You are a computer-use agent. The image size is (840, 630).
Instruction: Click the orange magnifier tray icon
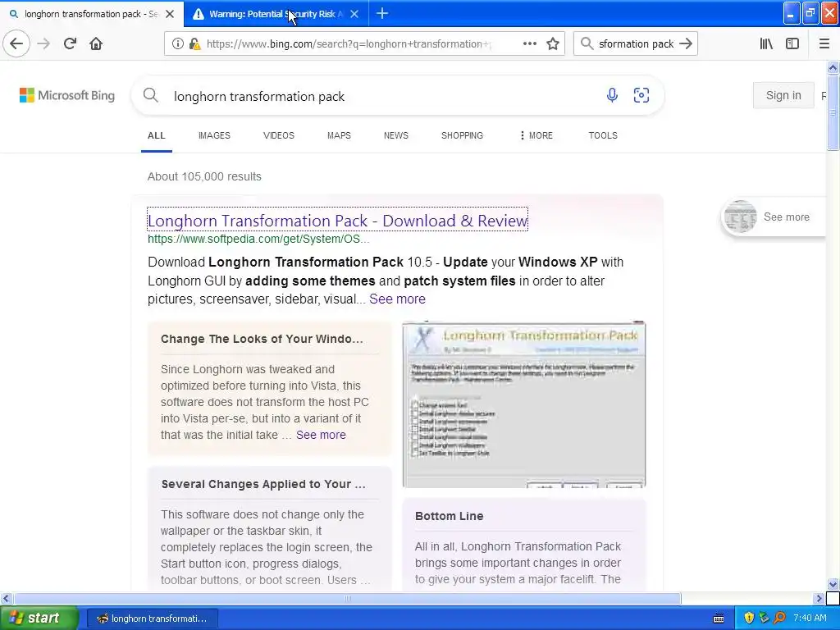coord(779,618)
